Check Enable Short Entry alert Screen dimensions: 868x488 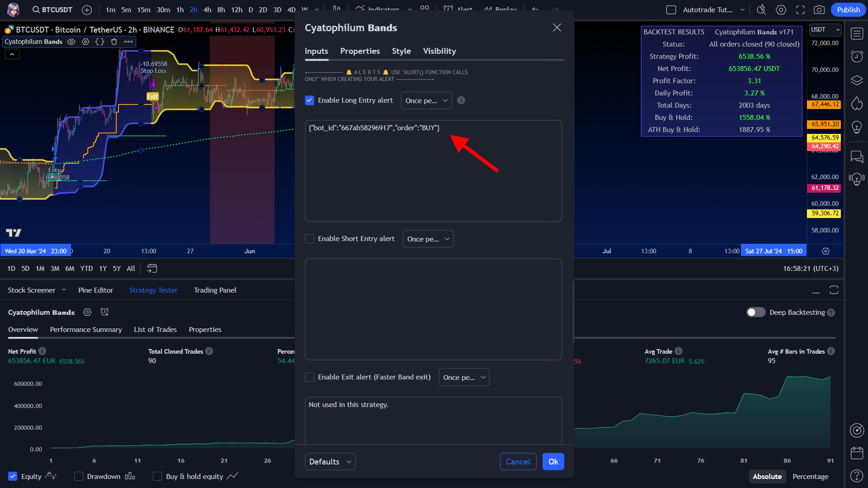point(309,239)
